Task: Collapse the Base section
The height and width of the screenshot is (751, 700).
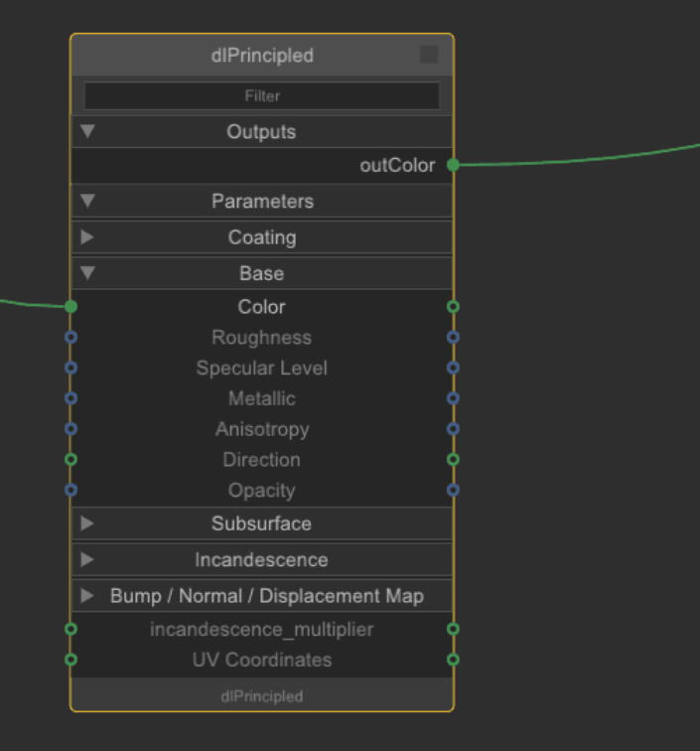Action: pyautogui.click(x=87, y=273)
